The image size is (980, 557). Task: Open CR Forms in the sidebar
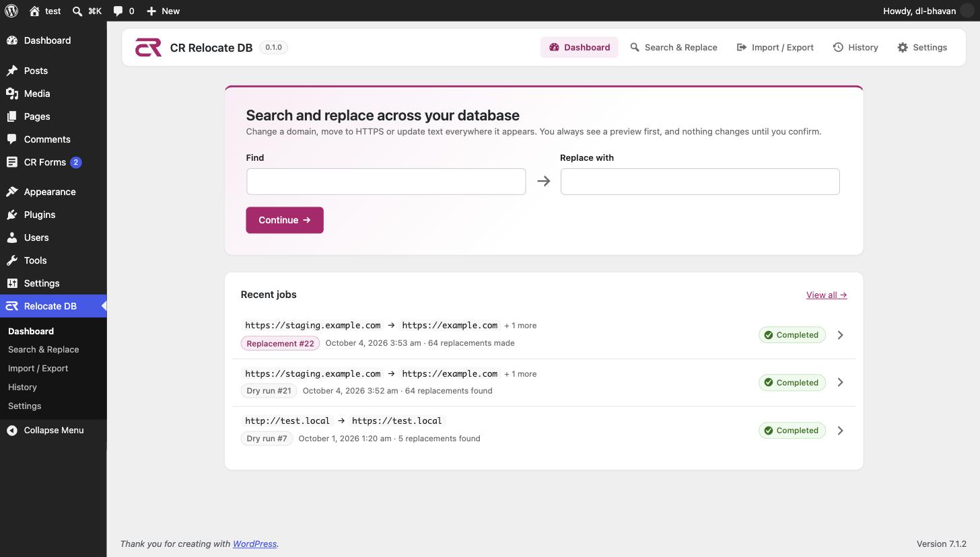[x=53, y=162]
